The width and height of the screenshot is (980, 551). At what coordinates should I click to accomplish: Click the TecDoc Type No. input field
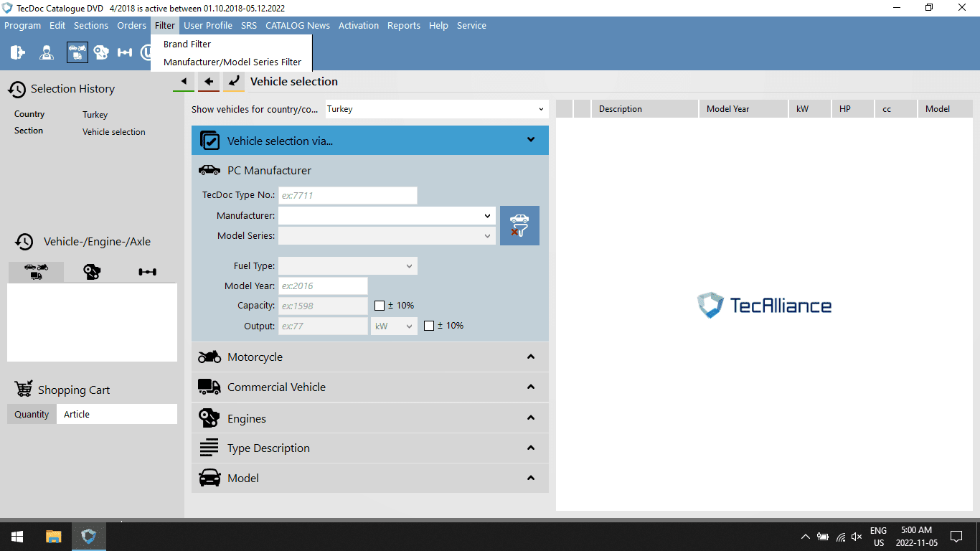click(347, 195)
